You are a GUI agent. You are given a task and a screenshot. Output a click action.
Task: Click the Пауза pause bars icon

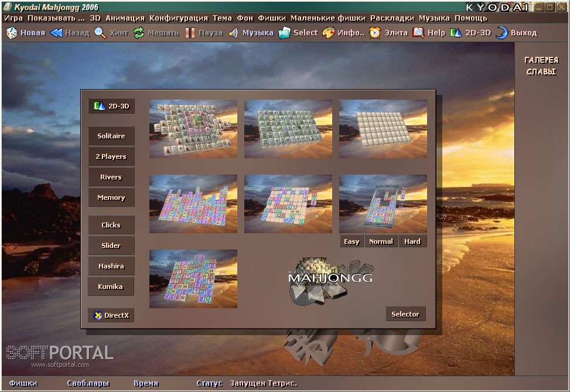coord(190,33)
